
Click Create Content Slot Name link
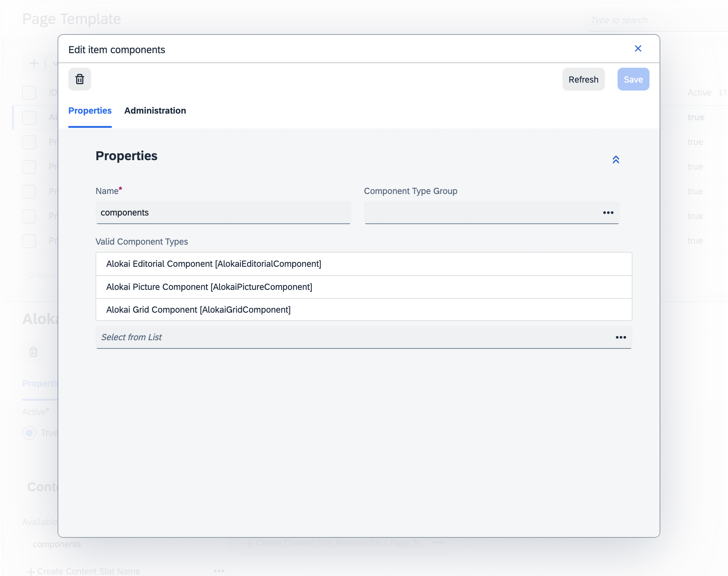click(x=84, y=571)
